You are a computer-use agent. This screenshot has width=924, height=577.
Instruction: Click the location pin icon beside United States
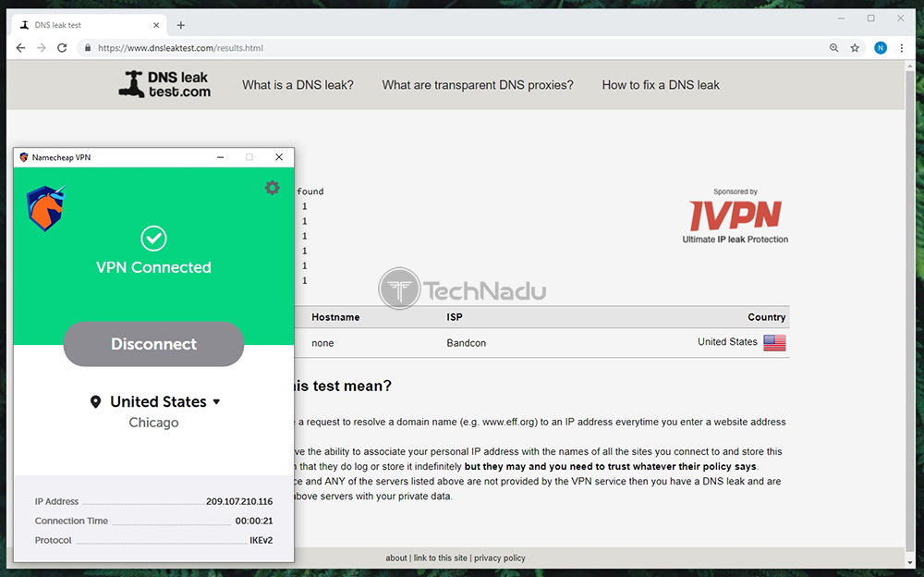pos(95,402)
